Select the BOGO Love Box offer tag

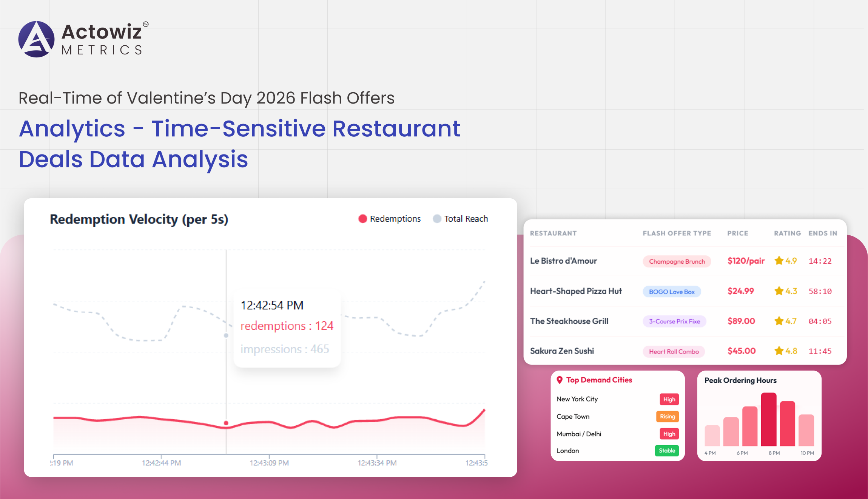[672, 292]
